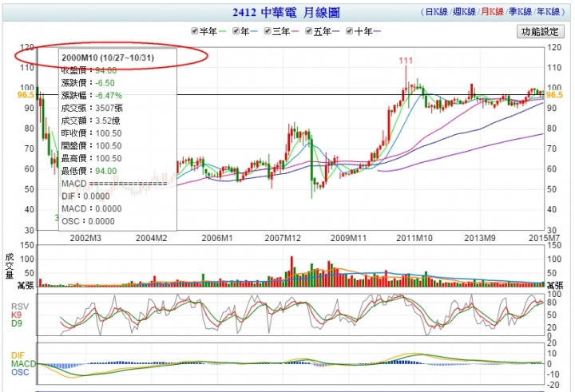Screen dimensions: 575x392
Task: Switch to the 週K線 weekly chart
Action: [x=464, y=12]
